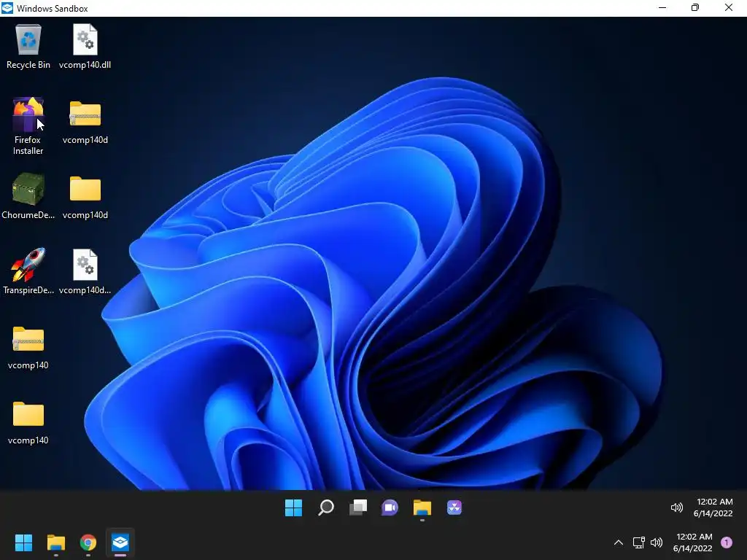Select the plain vcomp140d folder icon
747x560 pixels.
point(85,197)
